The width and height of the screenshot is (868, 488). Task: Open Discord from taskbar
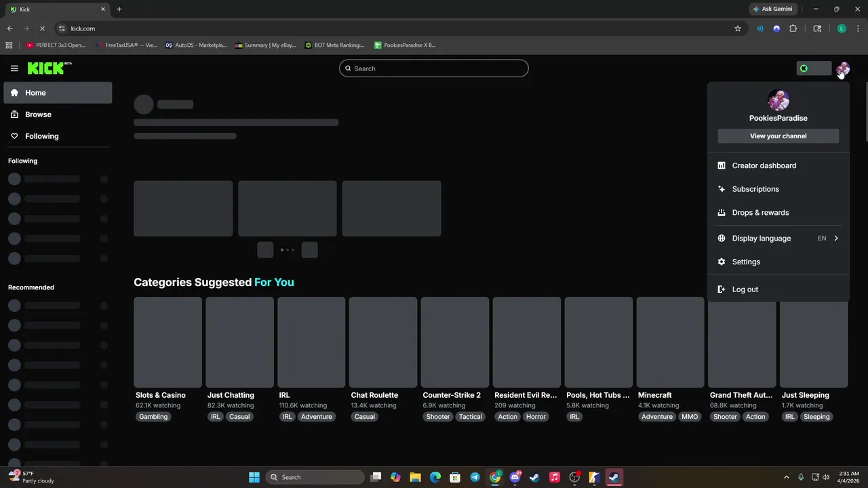pyautogui.click(x=515, y=477)
